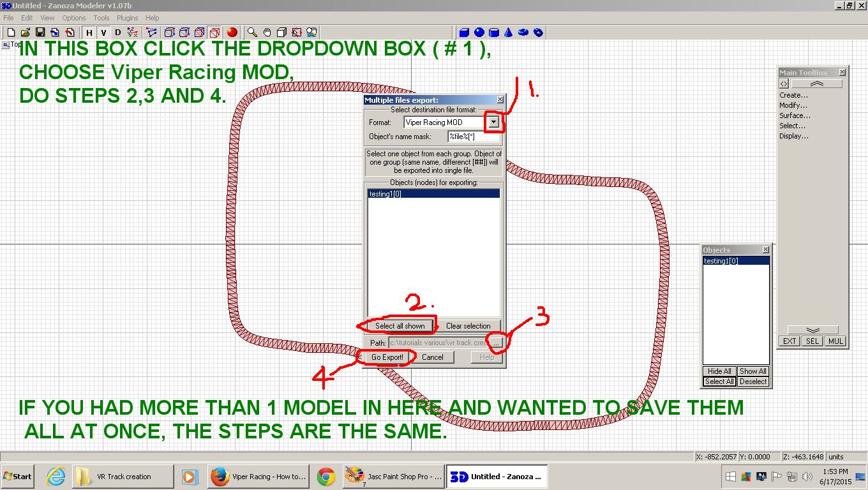Click the path browse ellipsis button

click(x=497, y=343)
